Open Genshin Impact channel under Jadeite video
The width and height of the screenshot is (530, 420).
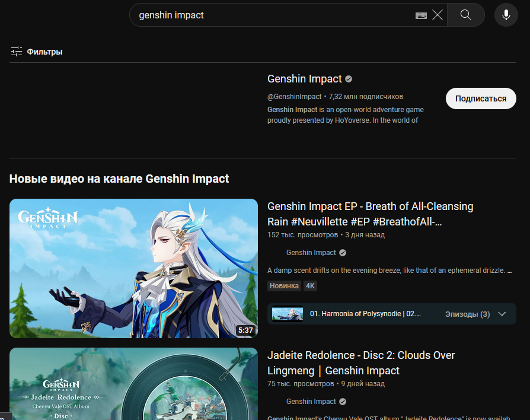[311, 402]
